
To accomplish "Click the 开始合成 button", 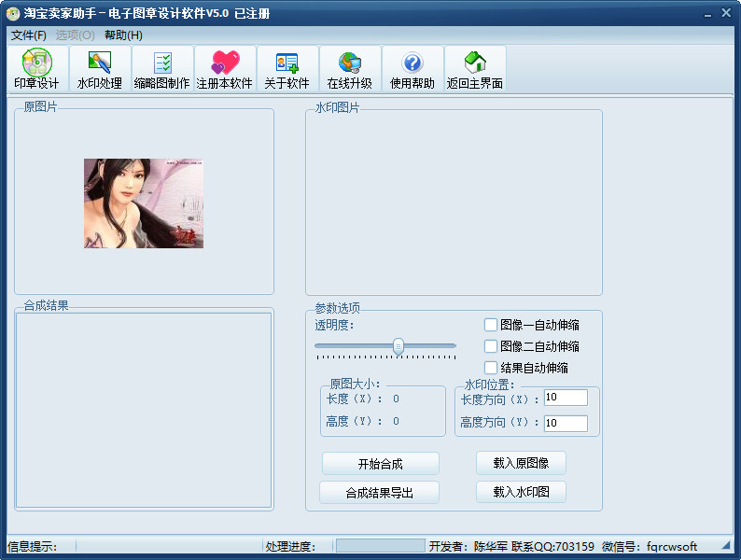I will (381, 464).
